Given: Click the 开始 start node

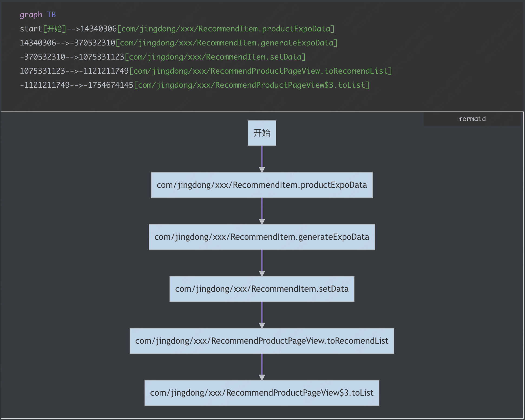Looking at the screenshot, I should click(262, 133).
